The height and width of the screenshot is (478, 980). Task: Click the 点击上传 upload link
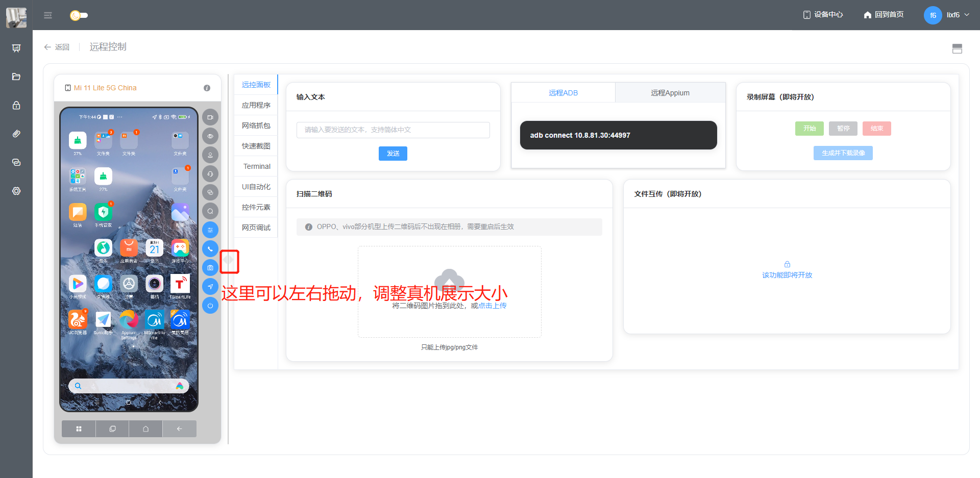coord(493,306)
